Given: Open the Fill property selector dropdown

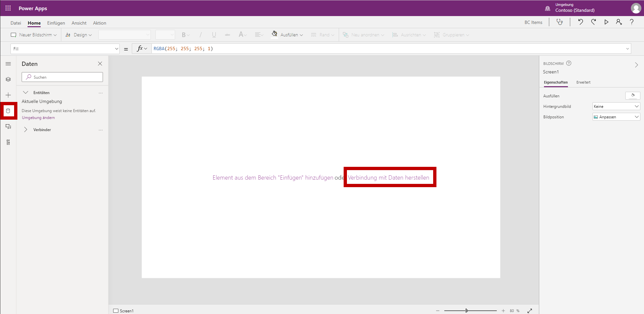Looking at the screenshot, I should point(65,49).
